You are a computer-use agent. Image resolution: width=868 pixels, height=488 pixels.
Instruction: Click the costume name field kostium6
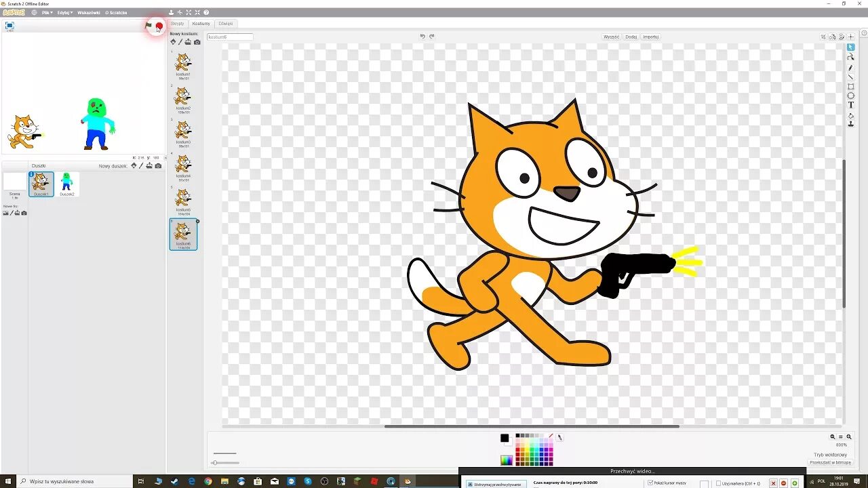coord(230,37)
